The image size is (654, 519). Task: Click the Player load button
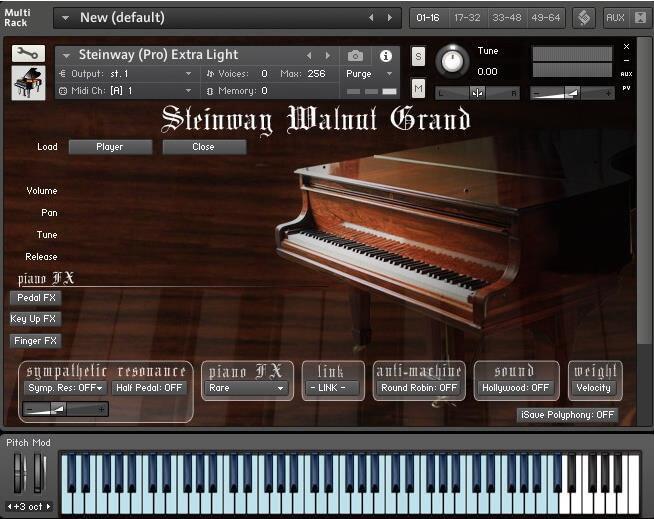pyautogui.click(x=110, y=147)
